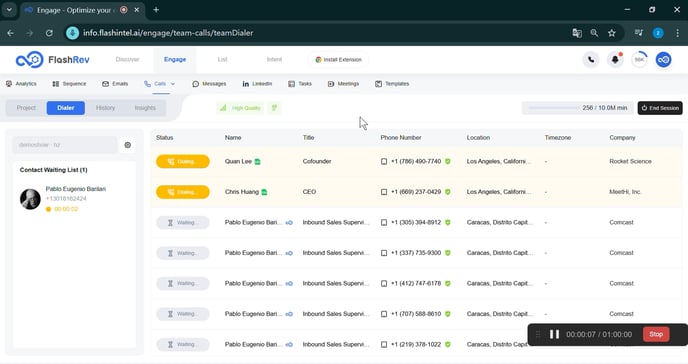The image size is (688, 364).
Task: Go to Emails section
Action: 115,84
